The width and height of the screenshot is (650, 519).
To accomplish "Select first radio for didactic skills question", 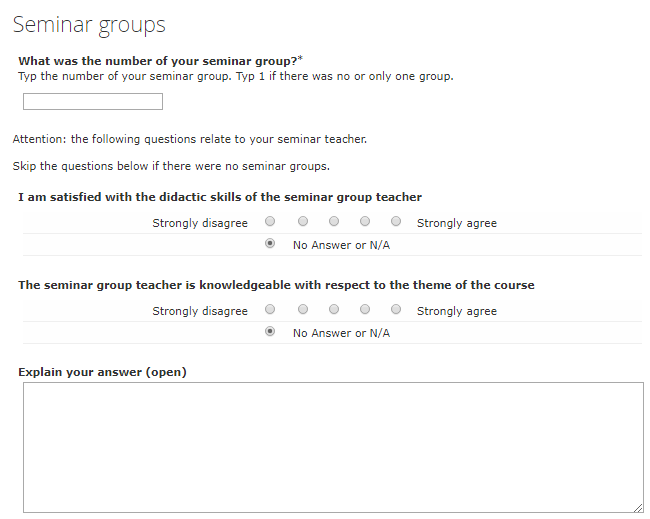I will click(x=270, y=221).
